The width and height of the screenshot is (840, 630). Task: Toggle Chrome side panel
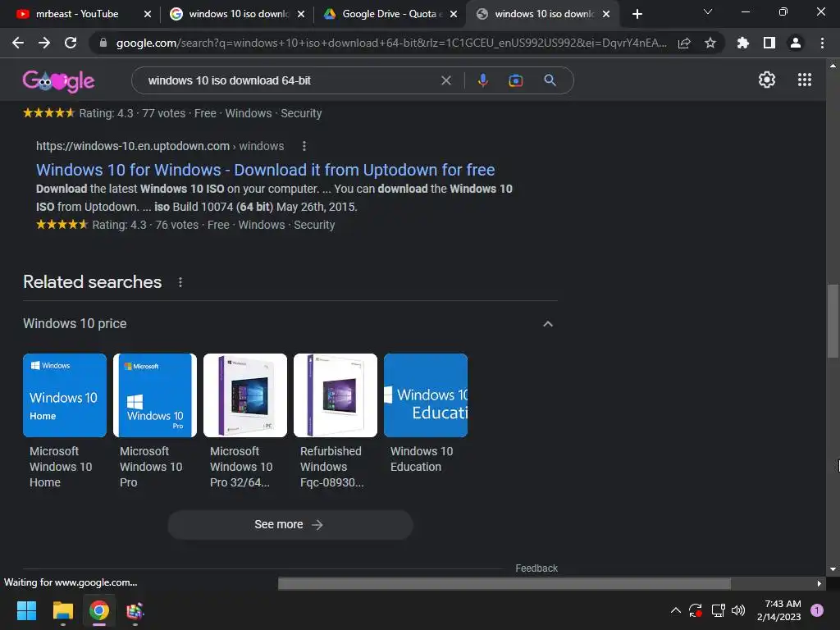coord(769,43)
